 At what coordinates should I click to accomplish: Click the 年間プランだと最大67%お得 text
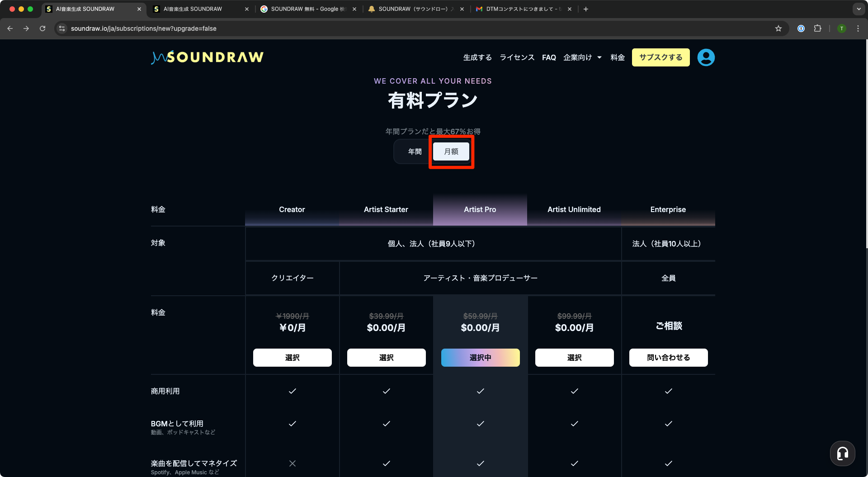click(433, 132)
